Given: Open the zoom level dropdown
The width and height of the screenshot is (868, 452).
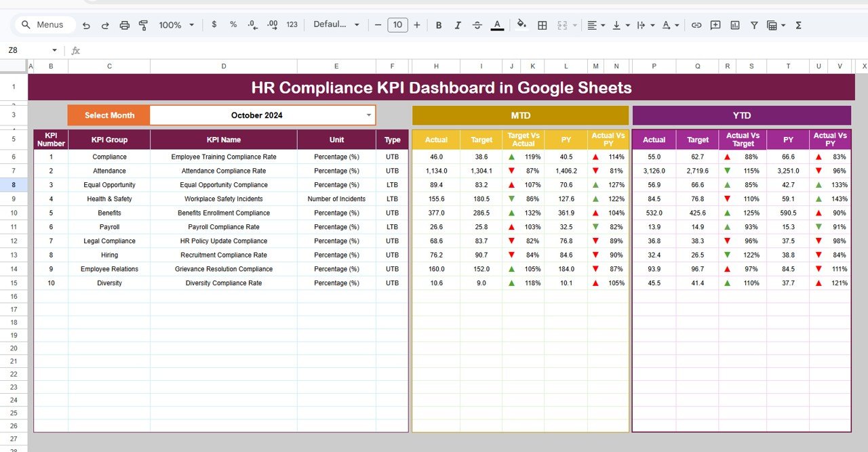Looking at the screenshot, I should [x=175, y=24].
